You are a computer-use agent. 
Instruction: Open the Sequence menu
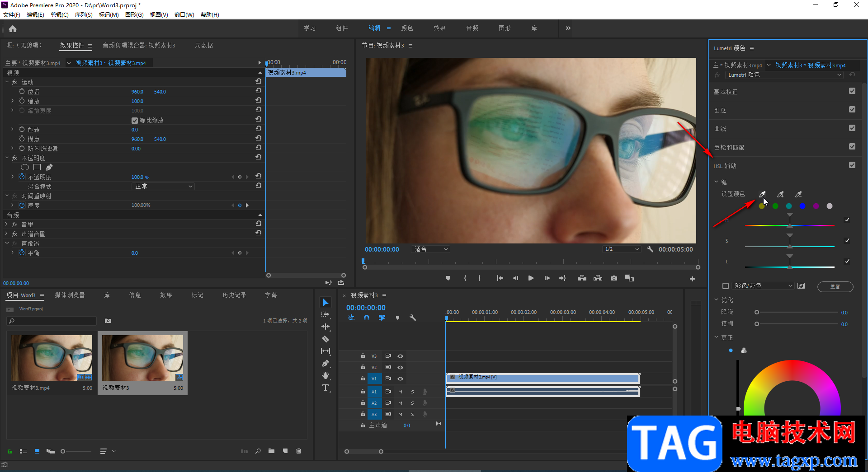point(84,15)
